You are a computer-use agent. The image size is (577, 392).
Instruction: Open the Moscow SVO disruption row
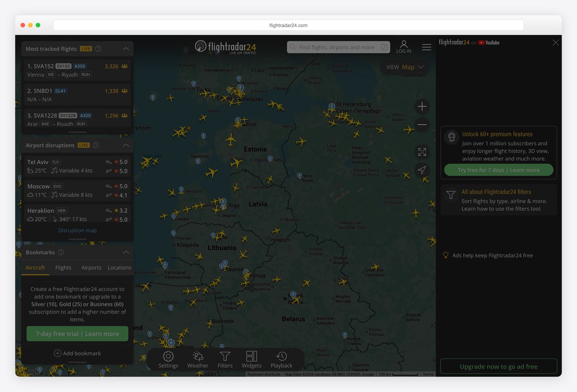[x=77, y=190]
